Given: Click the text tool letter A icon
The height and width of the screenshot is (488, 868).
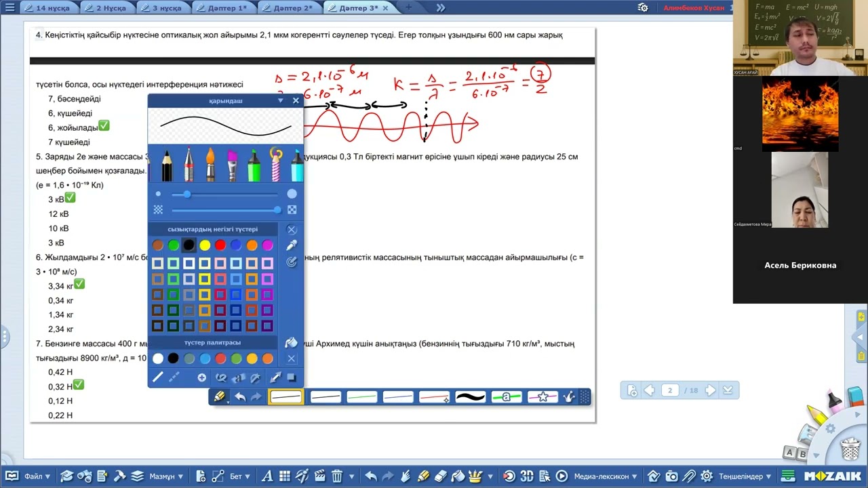Looking at the screenshot, I should tap(267, 476).
